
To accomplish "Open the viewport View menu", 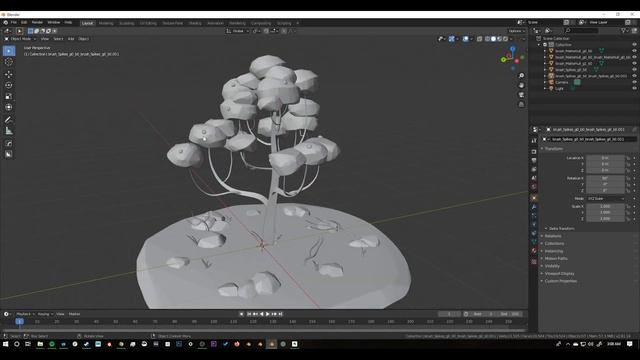I will [44, 39].
